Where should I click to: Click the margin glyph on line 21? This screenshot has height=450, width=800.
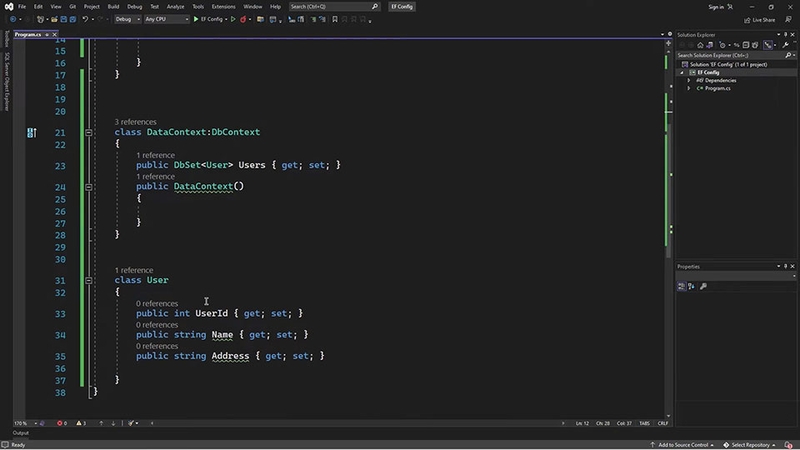click(x=32, y=133)
